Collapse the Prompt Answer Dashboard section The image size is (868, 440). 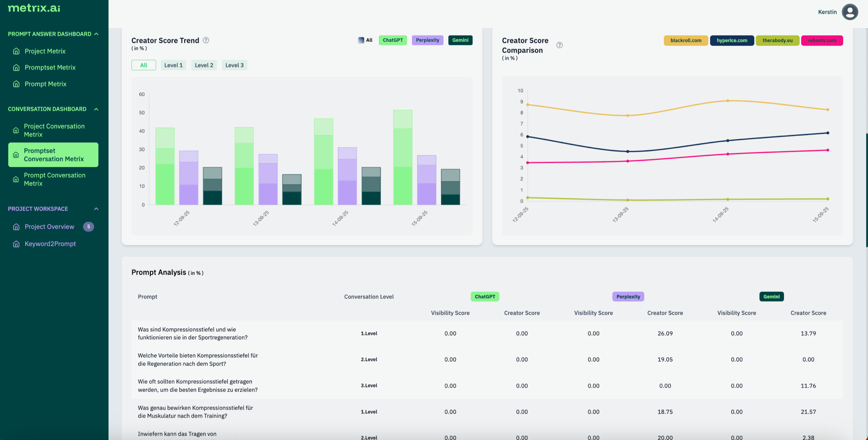pyautogui.click(x=96, y=34)
